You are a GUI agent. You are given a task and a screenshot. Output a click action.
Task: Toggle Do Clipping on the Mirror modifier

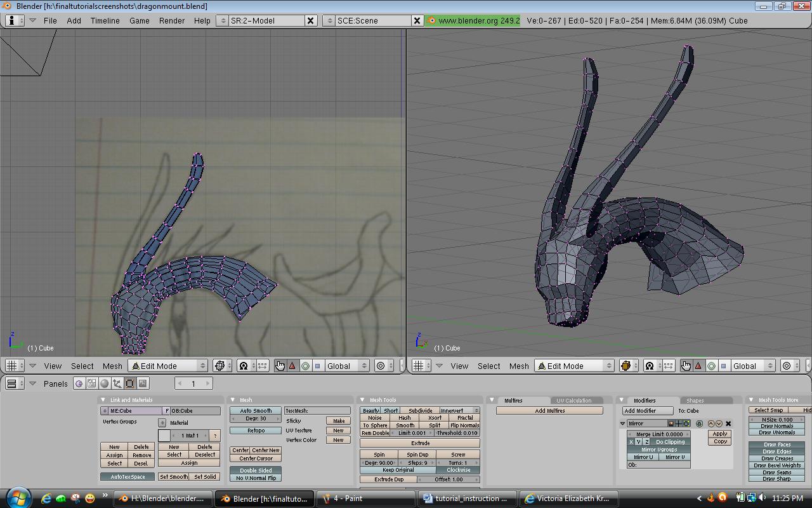(671, 442)
